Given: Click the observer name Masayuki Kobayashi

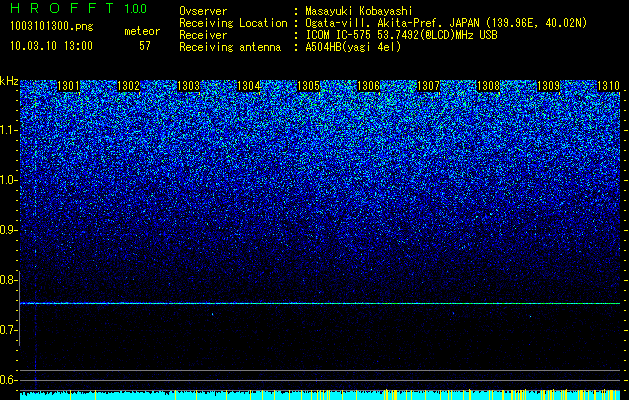Looking at the screenshot, I should tap(359, 11).
